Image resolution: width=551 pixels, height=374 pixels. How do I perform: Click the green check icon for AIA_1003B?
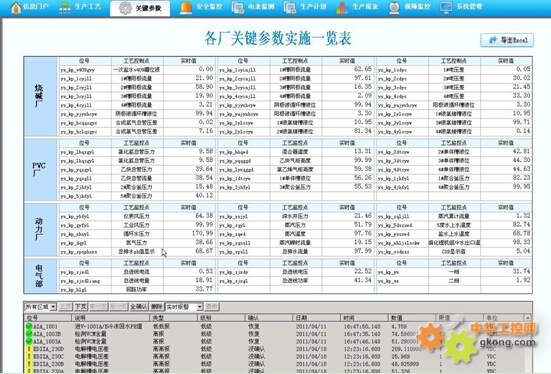click(x=29, y=334)
